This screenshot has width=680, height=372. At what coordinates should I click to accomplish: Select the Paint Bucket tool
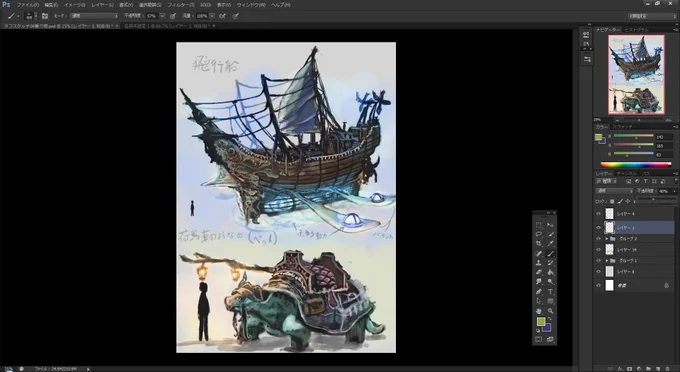(550, 272)
